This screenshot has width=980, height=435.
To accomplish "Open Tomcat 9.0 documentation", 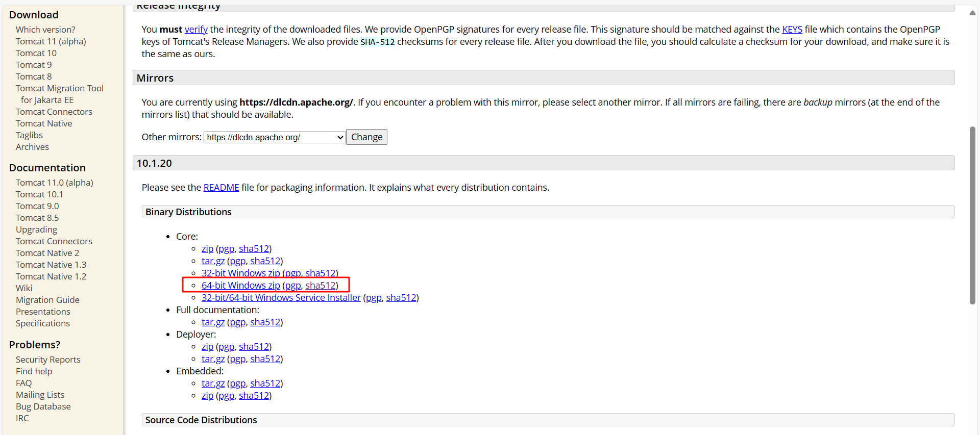I will tap(37, 206).
